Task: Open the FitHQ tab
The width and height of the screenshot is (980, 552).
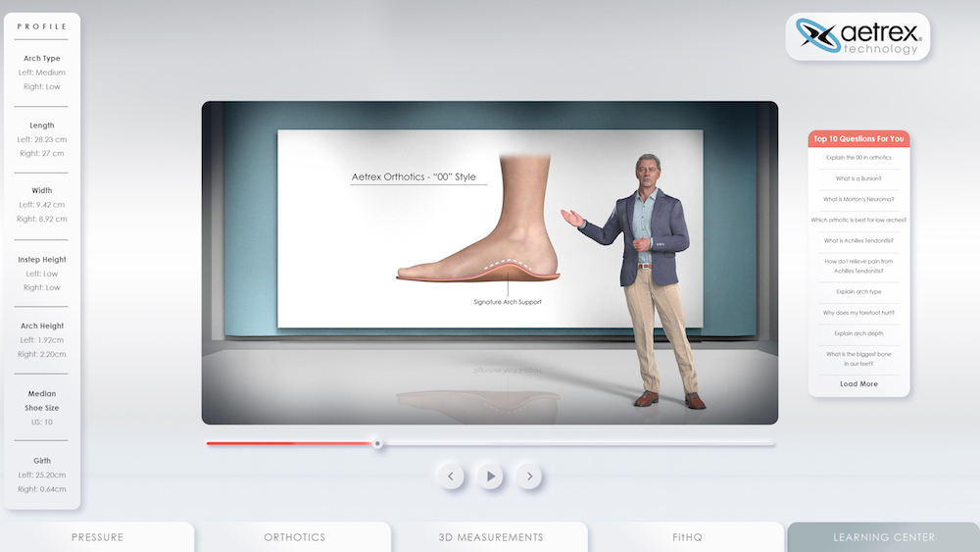Action: [x=687, y=537]
